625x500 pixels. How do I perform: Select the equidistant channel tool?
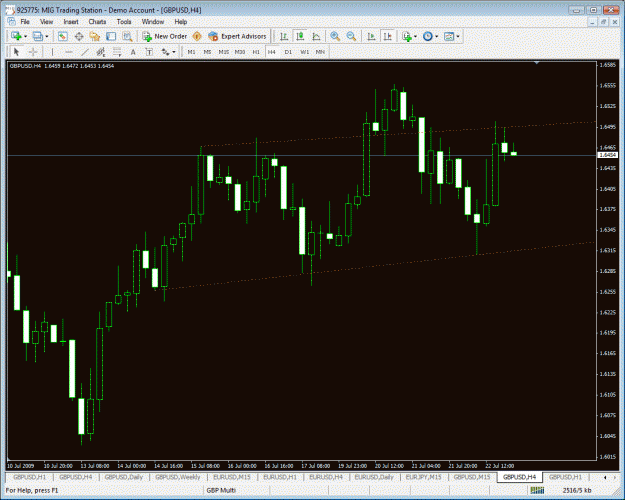click(100, 52)
